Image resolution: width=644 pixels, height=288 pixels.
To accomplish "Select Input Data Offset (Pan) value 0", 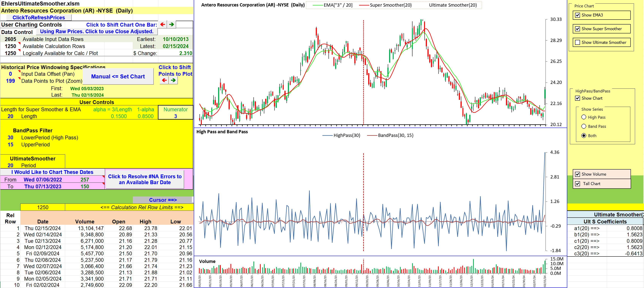I will pos(10,74).
